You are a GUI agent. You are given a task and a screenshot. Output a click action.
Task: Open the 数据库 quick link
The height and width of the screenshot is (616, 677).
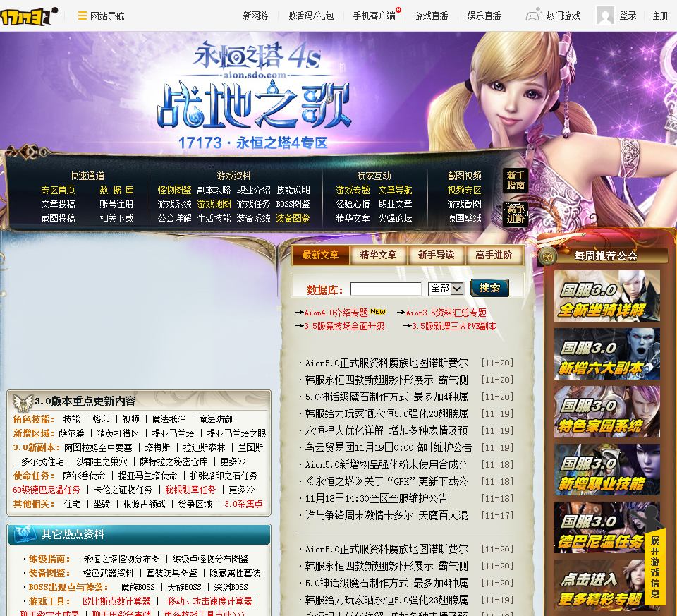pyautogui.click(x=116, y=190)
